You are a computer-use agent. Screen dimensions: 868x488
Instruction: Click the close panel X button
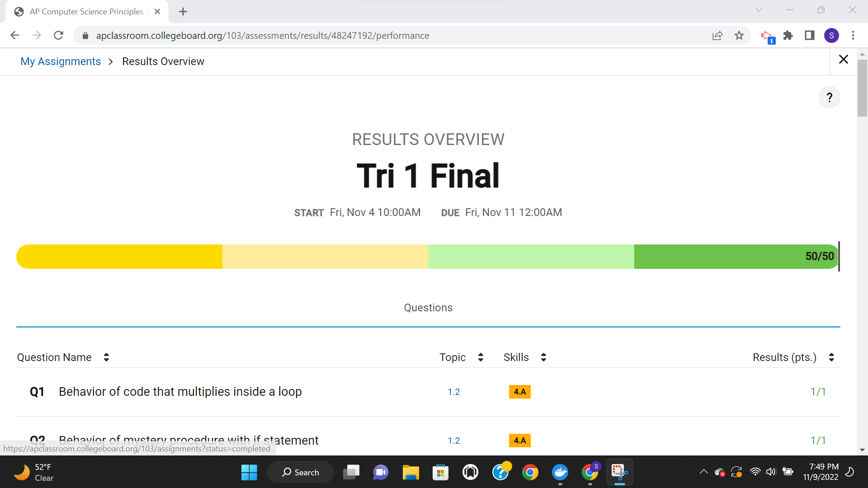click(x=844, y=60)
